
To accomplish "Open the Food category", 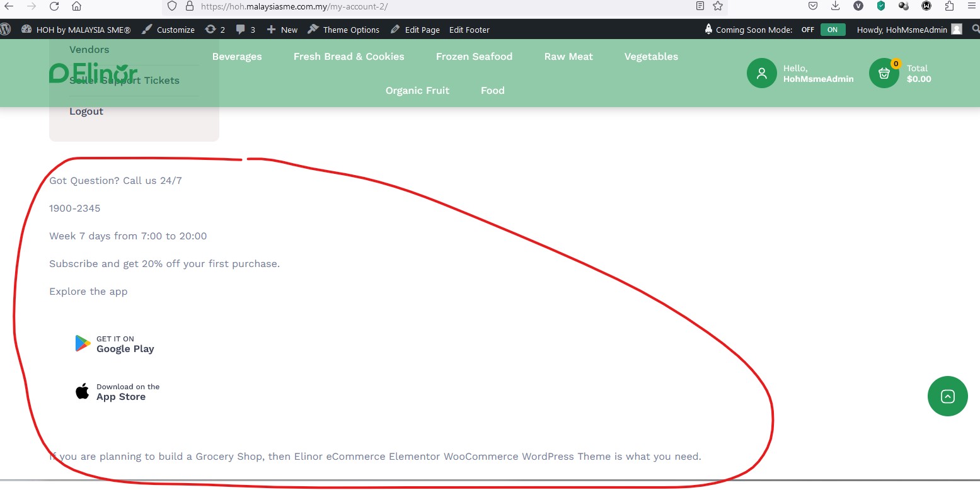I will [x=492, y=91].
